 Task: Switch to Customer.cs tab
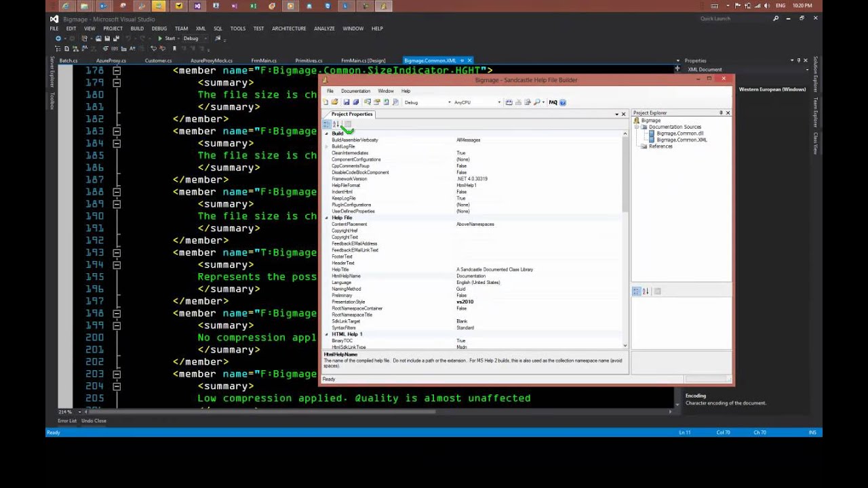click(158, 60)
